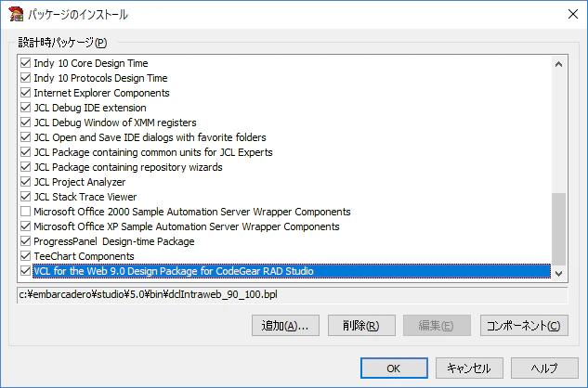The width and height of the screenshot is (588, 388).
Task: Click the 削除(R) remove button
Action: pyautogui.click(x=361, y=326)
